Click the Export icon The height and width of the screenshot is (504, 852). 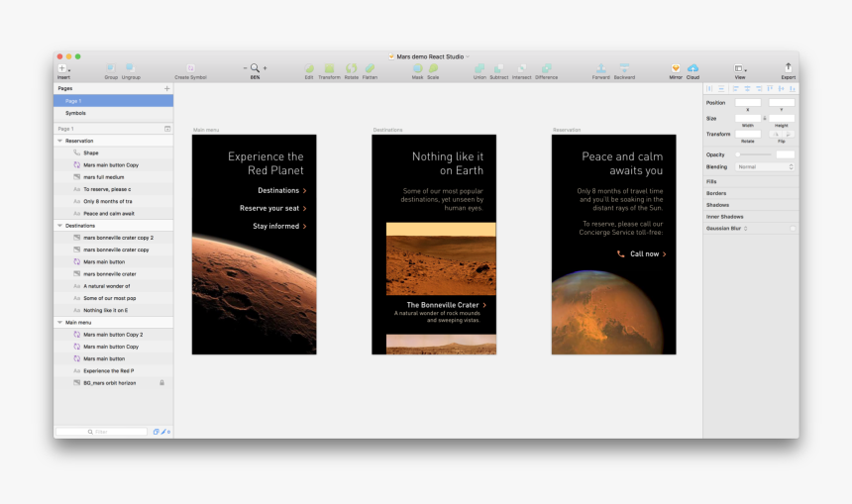[788, 68]
